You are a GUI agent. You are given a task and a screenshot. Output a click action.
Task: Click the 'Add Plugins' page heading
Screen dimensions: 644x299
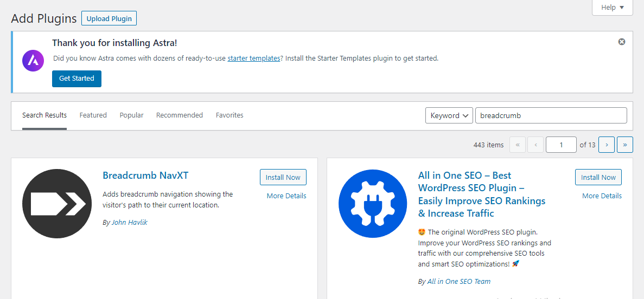(44, 18)
